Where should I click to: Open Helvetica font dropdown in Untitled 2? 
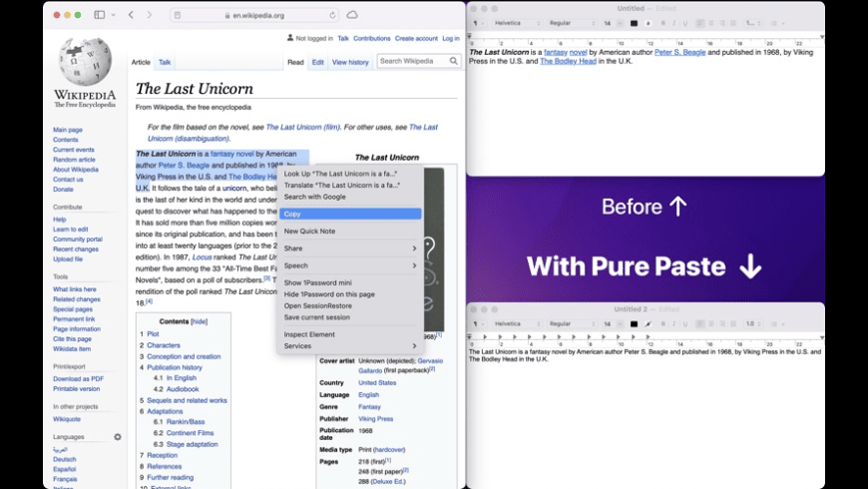[x=516, y=324]
